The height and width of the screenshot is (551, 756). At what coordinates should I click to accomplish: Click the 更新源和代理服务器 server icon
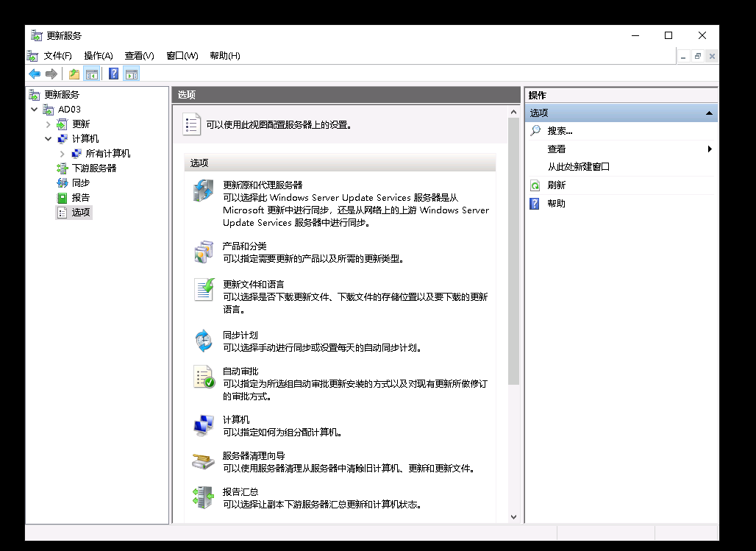(204, 191)
